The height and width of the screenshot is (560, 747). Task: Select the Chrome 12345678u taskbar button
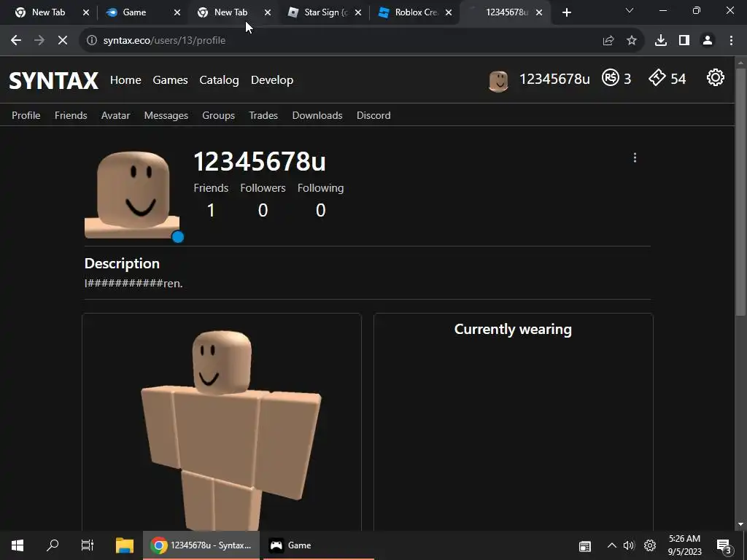point(201,545)
